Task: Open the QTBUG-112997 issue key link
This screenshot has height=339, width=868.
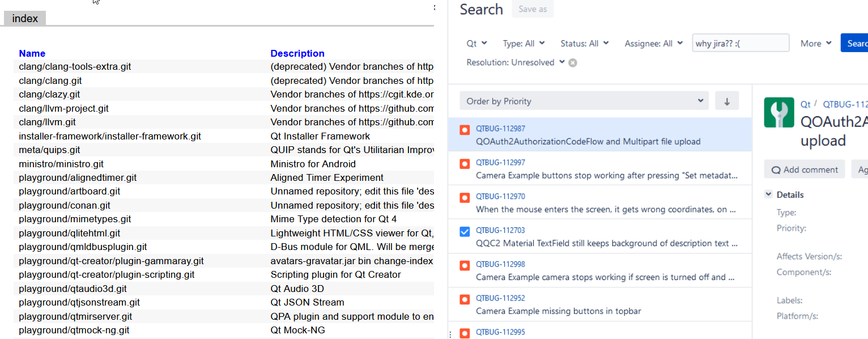Action: click(500, 163)
